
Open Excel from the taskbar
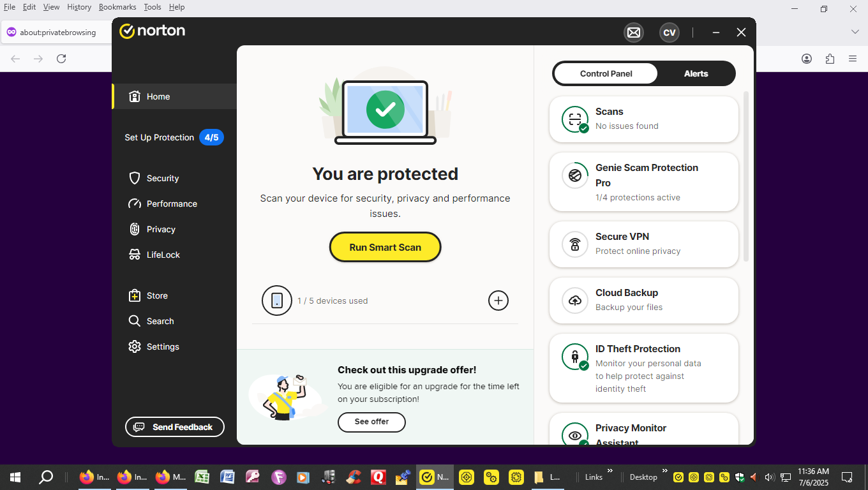[x=202, y=477]
